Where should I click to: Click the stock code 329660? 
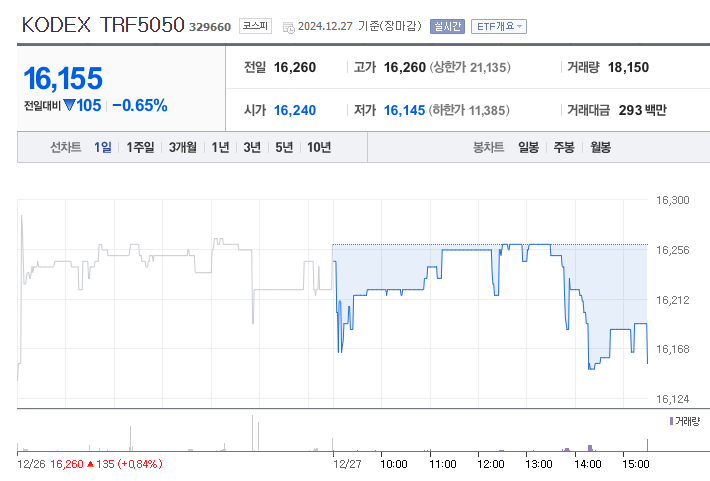tap(210, 27)
